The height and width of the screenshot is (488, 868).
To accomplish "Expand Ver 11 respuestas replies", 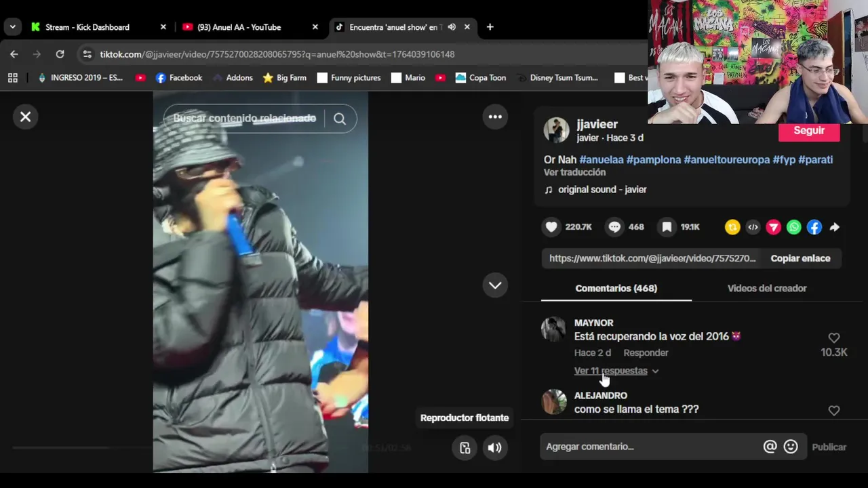I will click(616, 371).
